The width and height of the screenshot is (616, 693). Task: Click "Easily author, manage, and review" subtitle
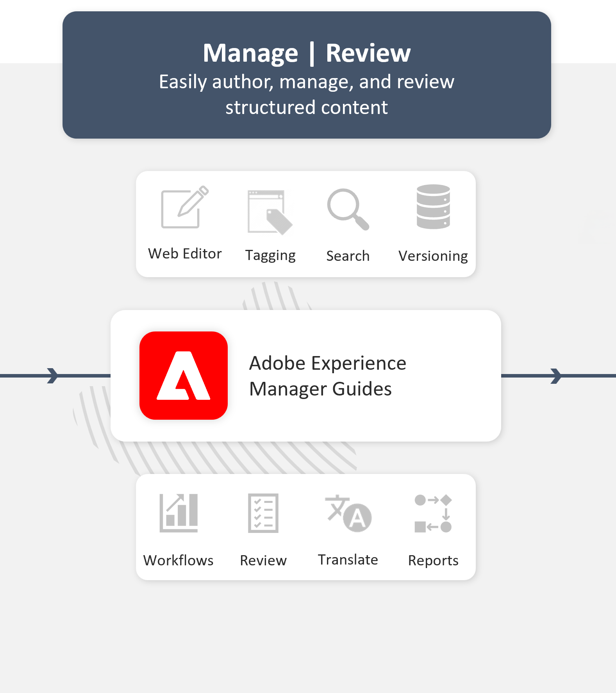(307, 82)
